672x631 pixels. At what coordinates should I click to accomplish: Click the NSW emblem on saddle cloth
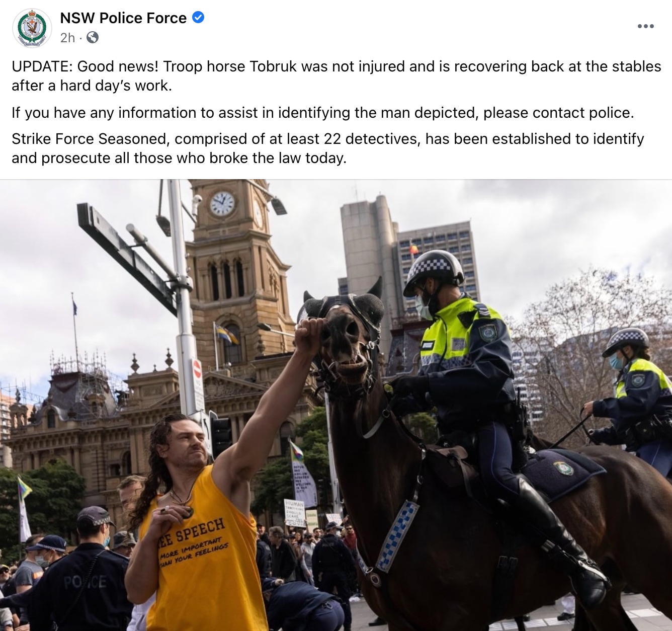coord(563,468)
